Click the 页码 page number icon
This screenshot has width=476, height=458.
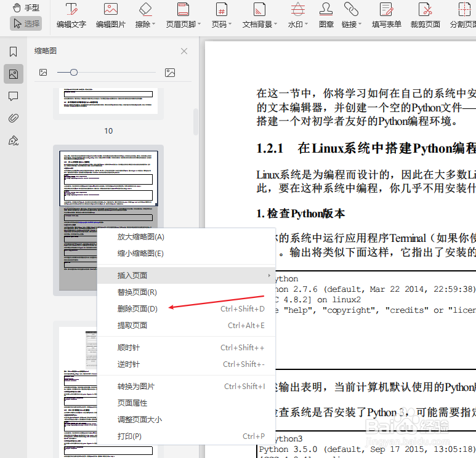coord(222,9)
